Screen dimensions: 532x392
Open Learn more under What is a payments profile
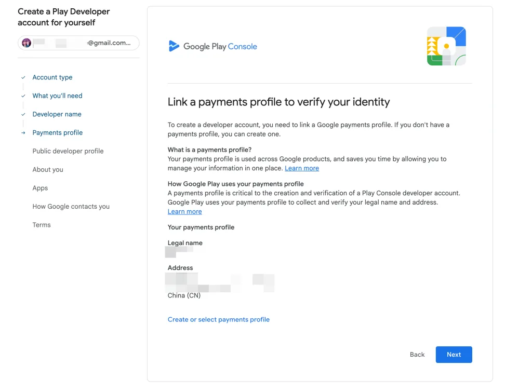302,168
